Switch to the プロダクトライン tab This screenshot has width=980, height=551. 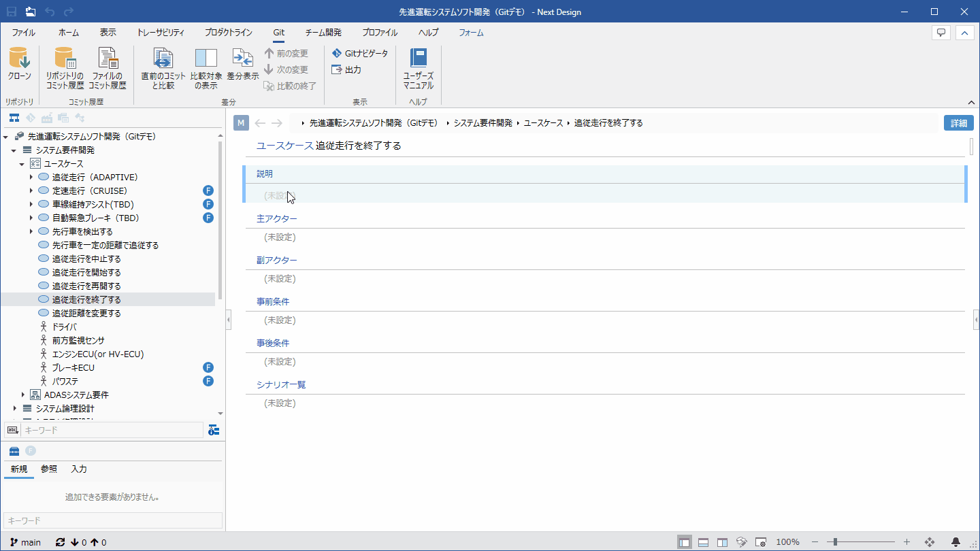point(229,33)
